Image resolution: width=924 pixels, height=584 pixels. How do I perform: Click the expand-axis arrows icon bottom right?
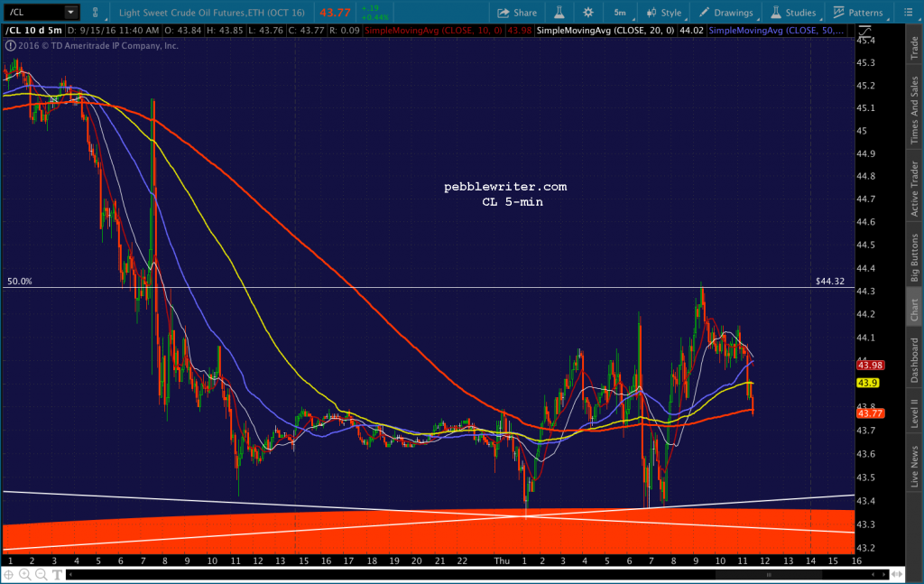tap(897, 575)
